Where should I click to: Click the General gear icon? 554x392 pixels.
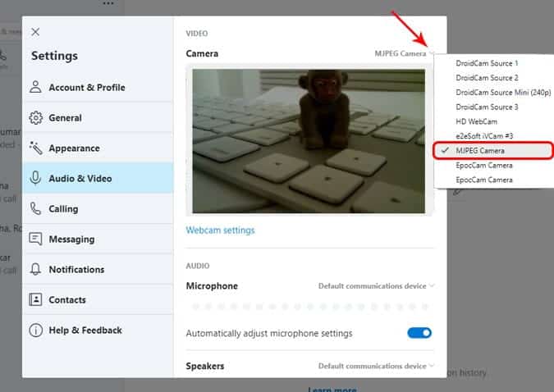[35, 117]
